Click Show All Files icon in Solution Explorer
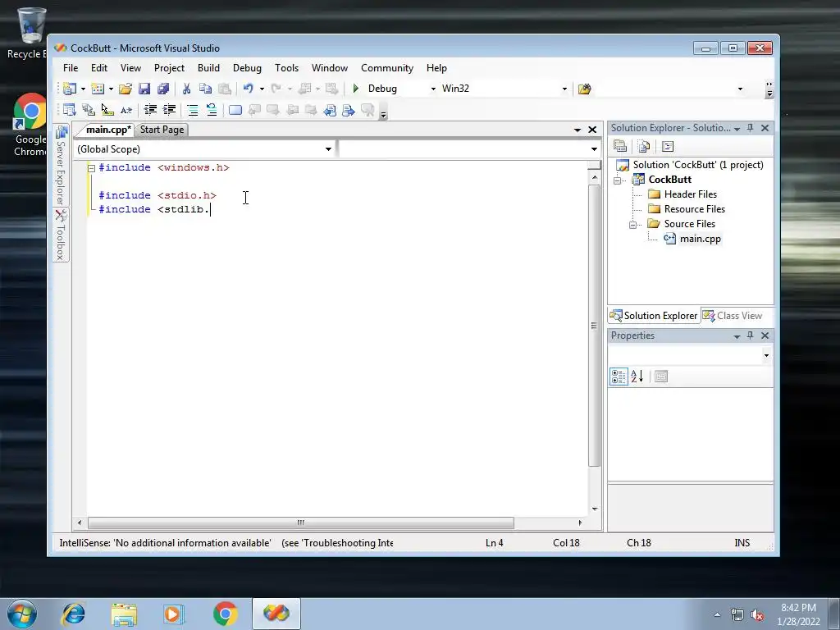The image size is (840, 630). [x=644, y=146]
